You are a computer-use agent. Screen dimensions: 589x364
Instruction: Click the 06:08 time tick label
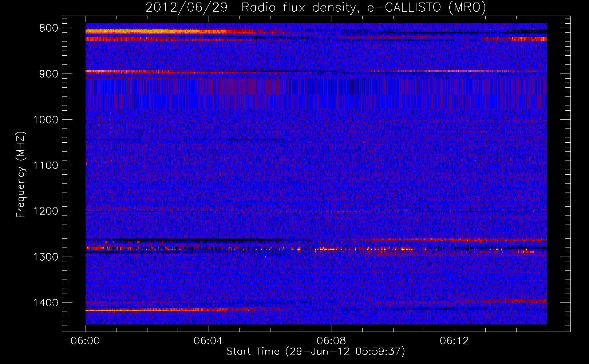click(331, 341)
